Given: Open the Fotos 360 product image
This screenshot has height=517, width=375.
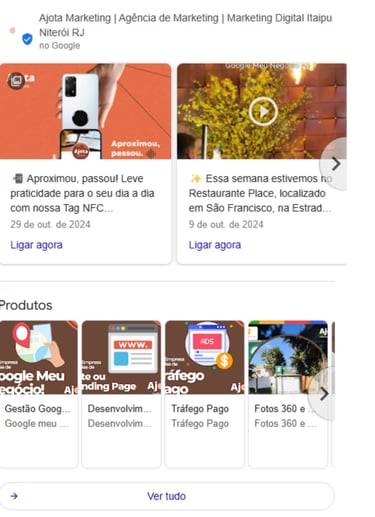Looking at the screenshot, I should pyautogui.click(x=288, y=357).
